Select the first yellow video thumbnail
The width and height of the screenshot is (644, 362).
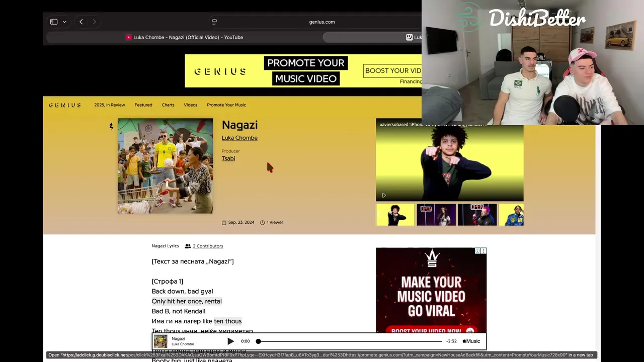point(395,215)
